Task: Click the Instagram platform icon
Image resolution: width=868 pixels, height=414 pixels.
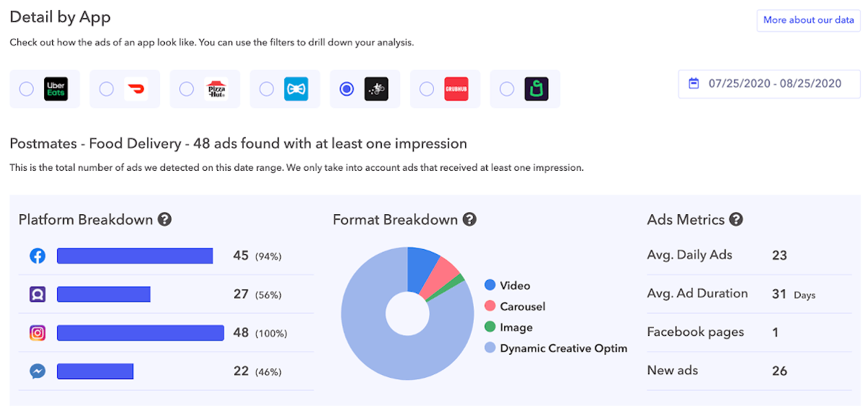Action: pos(38,333)
